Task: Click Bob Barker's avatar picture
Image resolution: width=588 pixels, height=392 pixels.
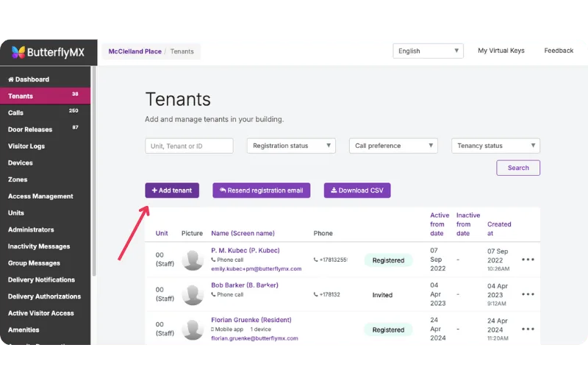Action: click(193, 295)
